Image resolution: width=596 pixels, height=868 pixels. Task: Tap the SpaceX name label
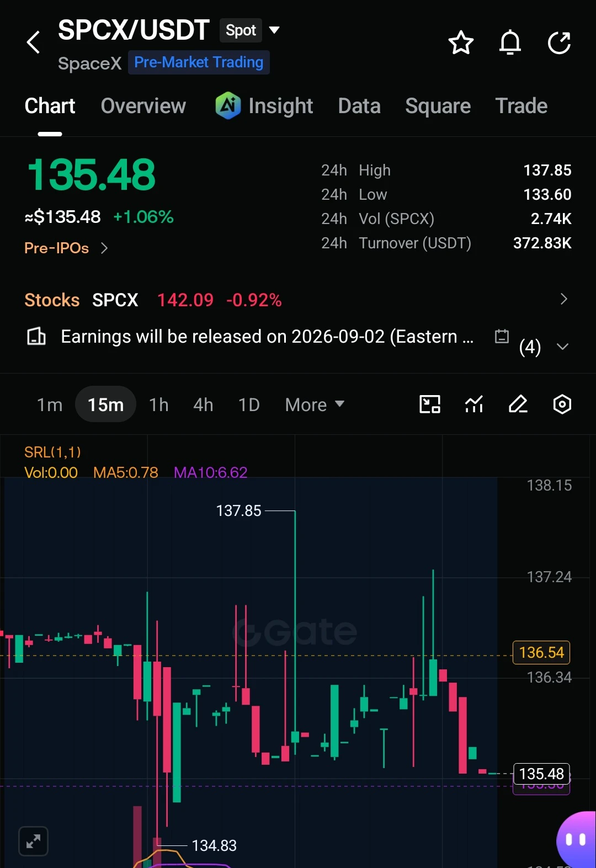click(x=89, y=63)
